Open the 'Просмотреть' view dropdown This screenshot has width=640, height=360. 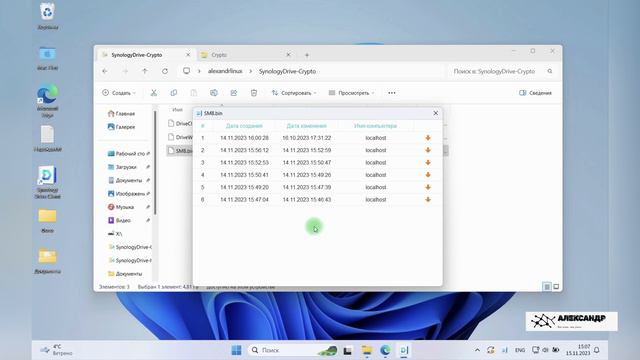(351, 93)
